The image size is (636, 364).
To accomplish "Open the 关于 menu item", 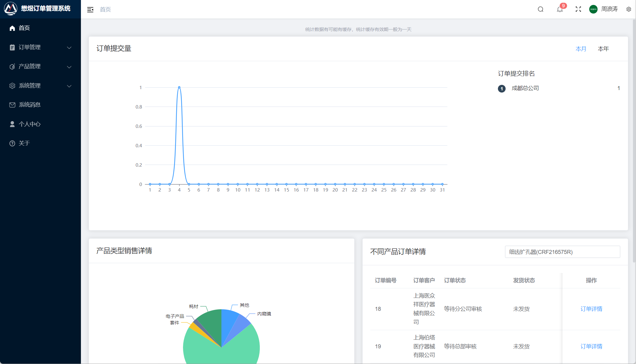I will 40,143.
